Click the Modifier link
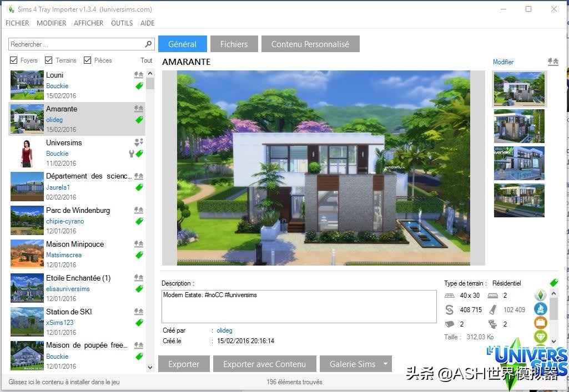The image size is (569, 392). [503, 62]
